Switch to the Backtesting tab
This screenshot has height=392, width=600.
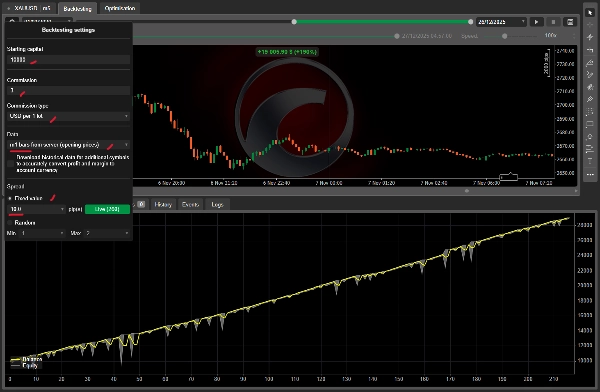(x=77, y=8)
